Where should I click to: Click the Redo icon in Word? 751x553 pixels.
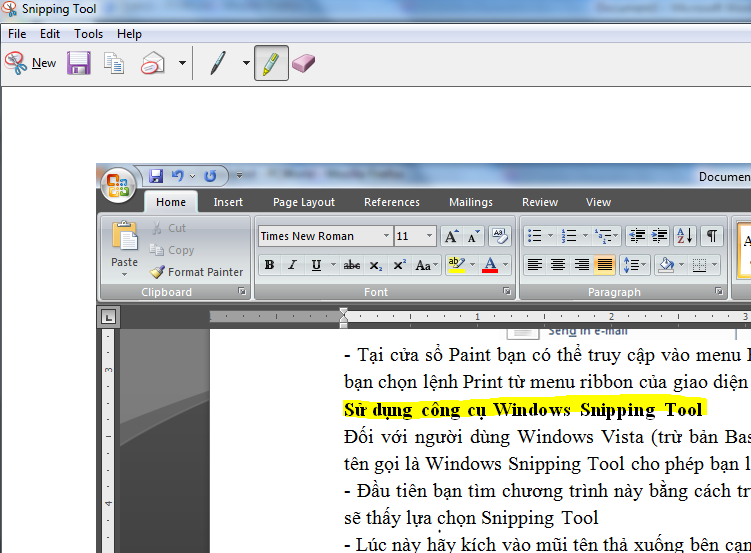click(x=210, y=176)
